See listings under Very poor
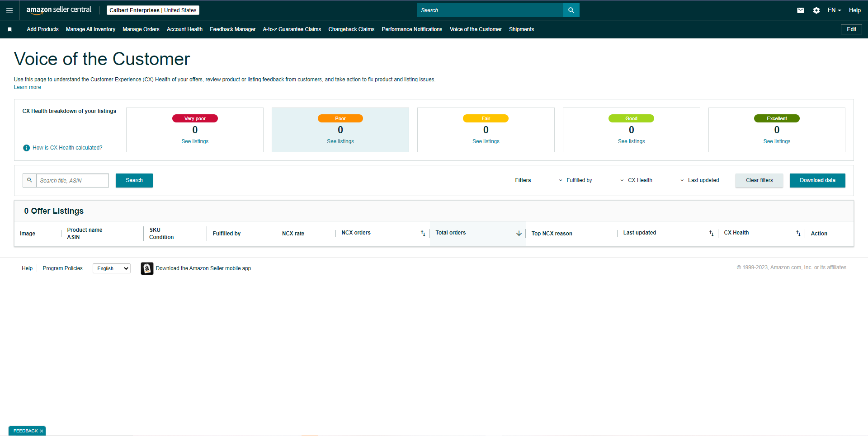The width and height of the screenshot is (868, 436). 195,141
